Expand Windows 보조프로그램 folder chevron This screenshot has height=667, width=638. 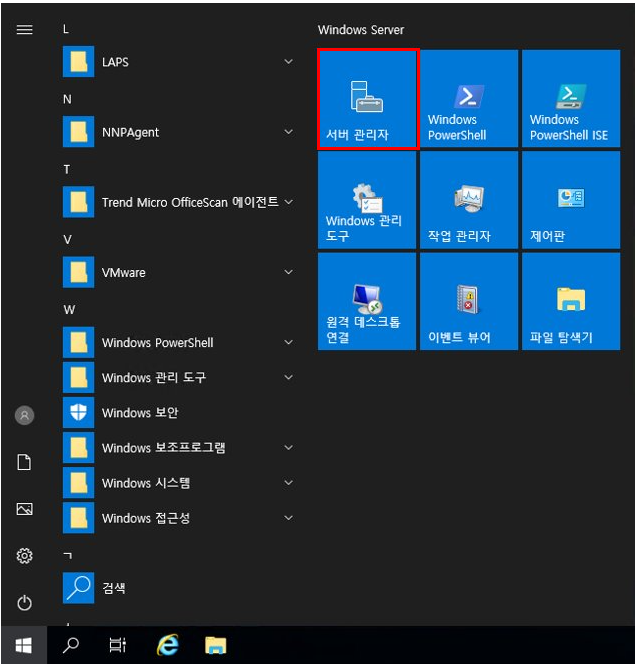pyautogui.click(x=289, y=448)
